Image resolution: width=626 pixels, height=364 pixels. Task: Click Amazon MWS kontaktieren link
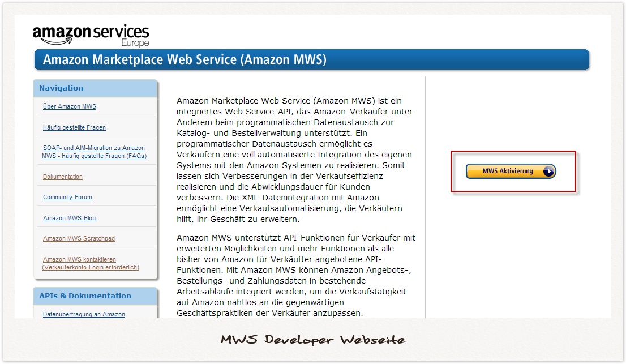click(79, 259)
